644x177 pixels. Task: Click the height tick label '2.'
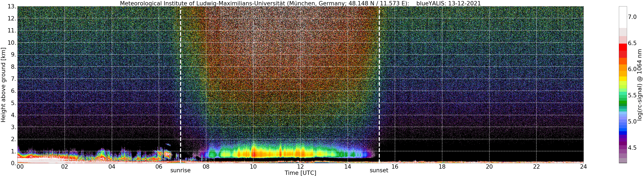coord(14,139)
